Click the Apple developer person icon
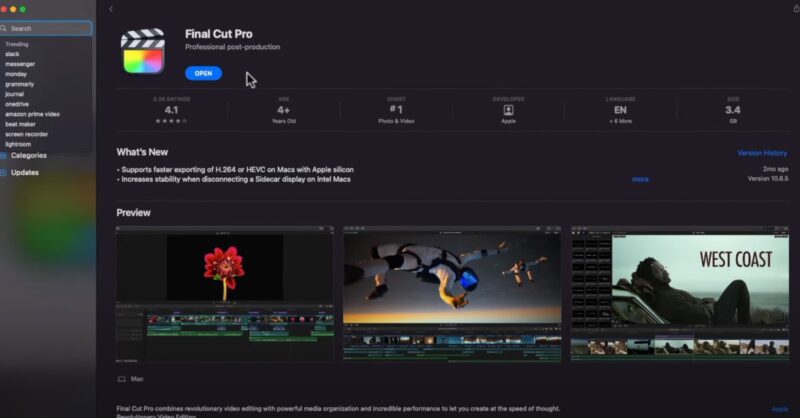 [x=508, y=110]
